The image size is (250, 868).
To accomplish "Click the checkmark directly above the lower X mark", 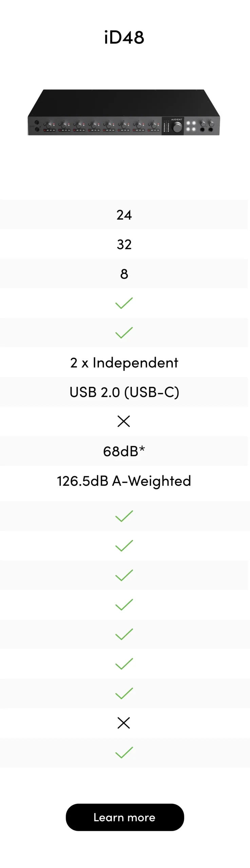I will [124, 693].
